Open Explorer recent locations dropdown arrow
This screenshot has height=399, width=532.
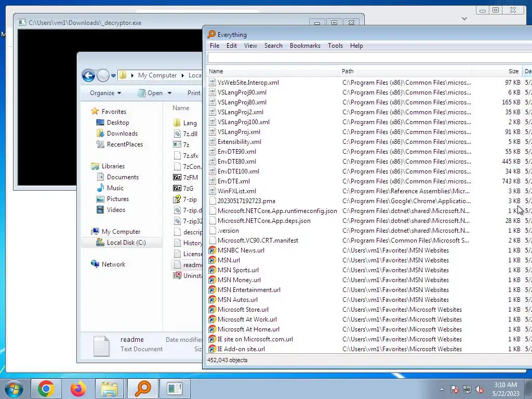113,75
